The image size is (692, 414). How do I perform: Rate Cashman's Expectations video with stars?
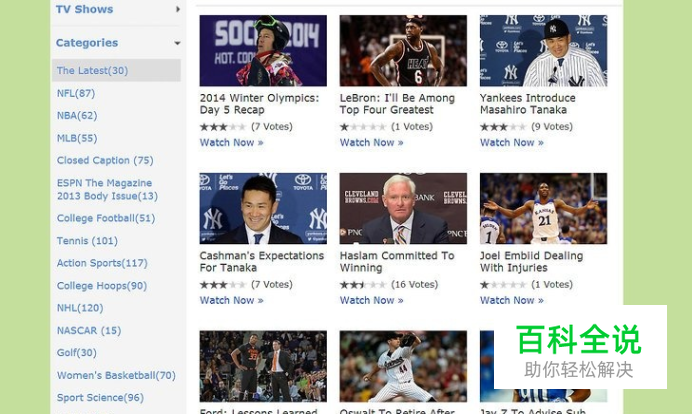point(223,285)
